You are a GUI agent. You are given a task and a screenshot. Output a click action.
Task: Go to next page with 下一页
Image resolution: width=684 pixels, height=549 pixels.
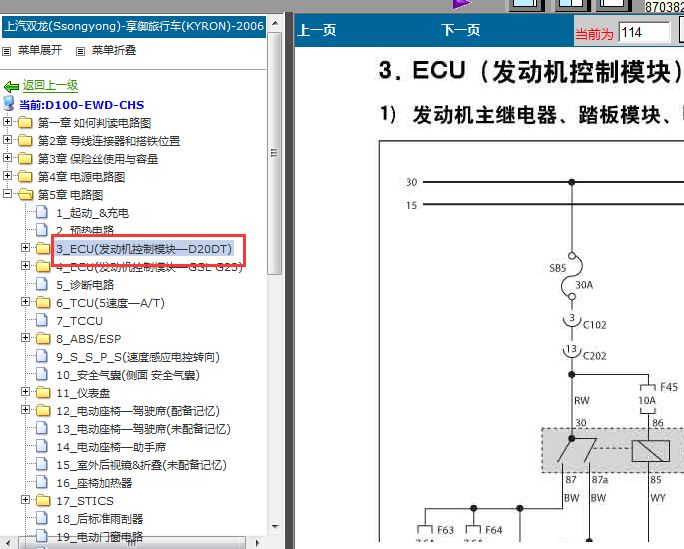pyautogui.click(x=461, y=30)
